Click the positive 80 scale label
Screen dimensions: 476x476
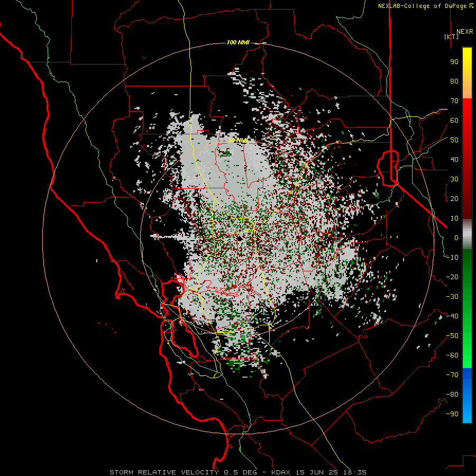pos(454,81)
